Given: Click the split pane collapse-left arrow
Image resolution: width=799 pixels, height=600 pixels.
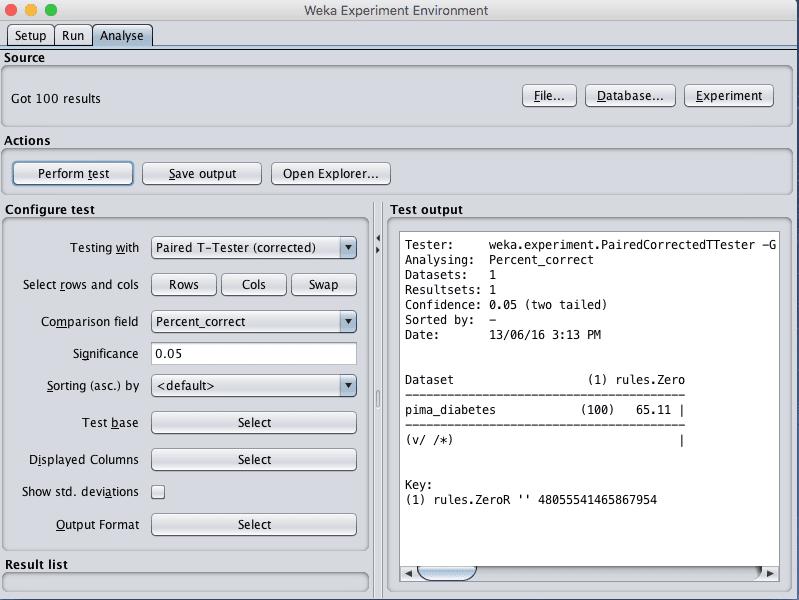Looking at the screenshot, I should [x=378, y=238].
